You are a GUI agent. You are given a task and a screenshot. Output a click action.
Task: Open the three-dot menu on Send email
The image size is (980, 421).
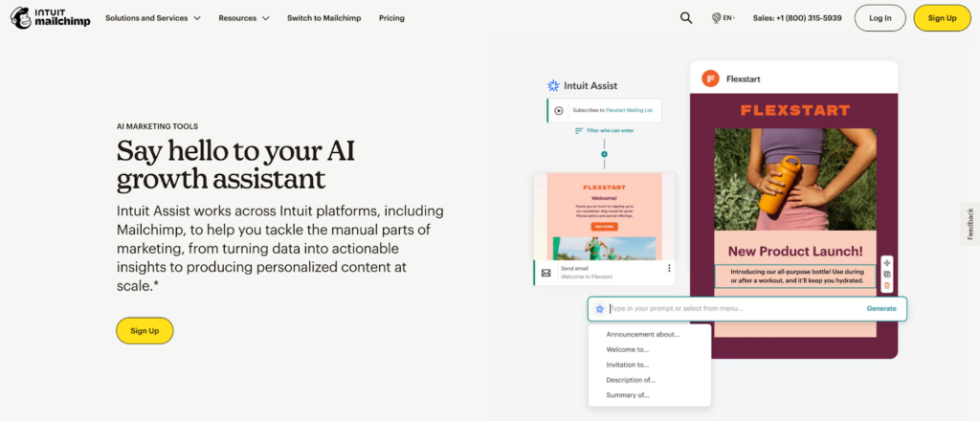(669, 269)
